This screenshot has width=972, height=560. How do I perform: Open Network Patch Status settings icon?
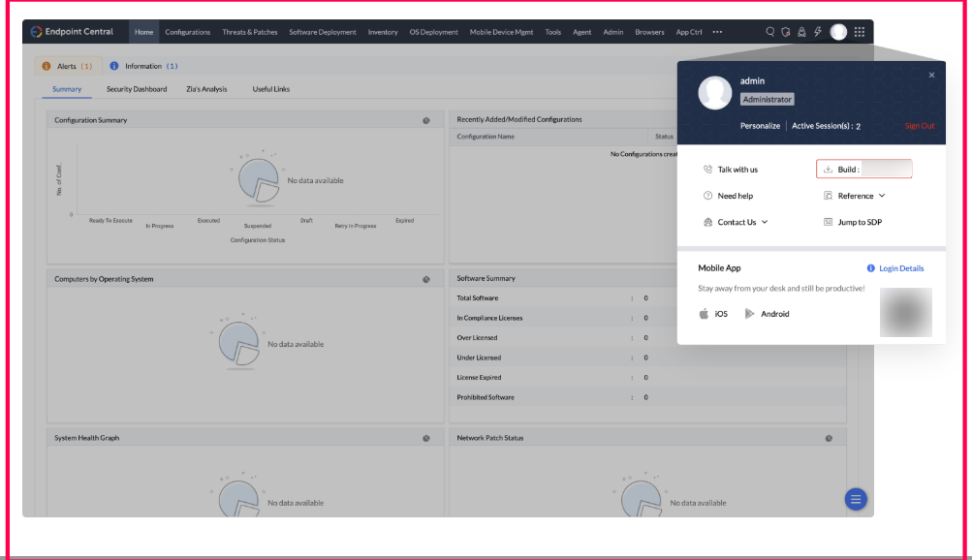[829, 438]
